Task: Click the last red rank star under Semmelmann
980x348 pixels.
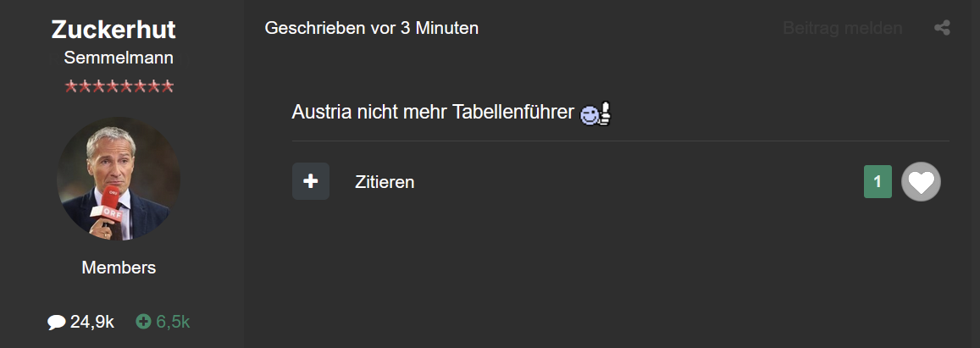Action: tap(167, 86)
